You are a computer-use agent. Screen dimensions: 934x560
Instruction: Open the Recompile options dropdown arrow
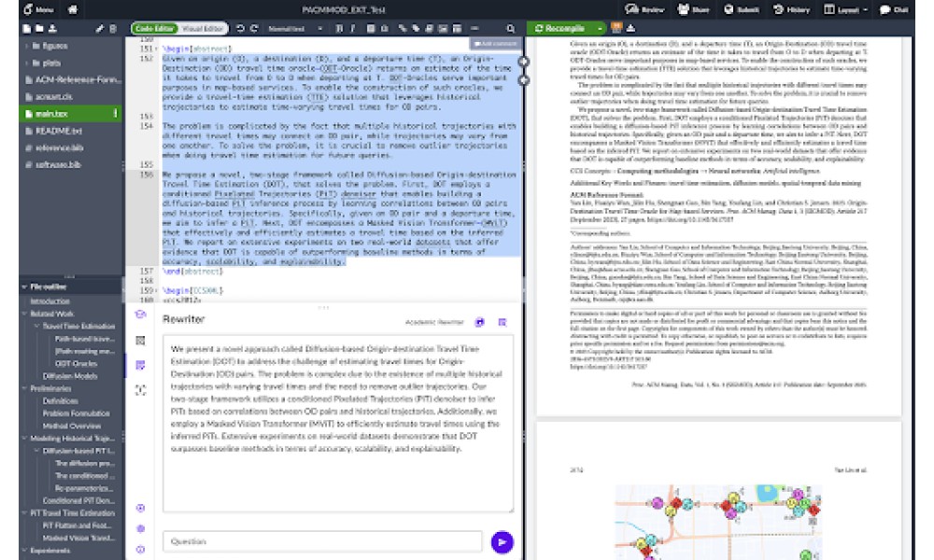pyautogui.click(x=600, y=28)
